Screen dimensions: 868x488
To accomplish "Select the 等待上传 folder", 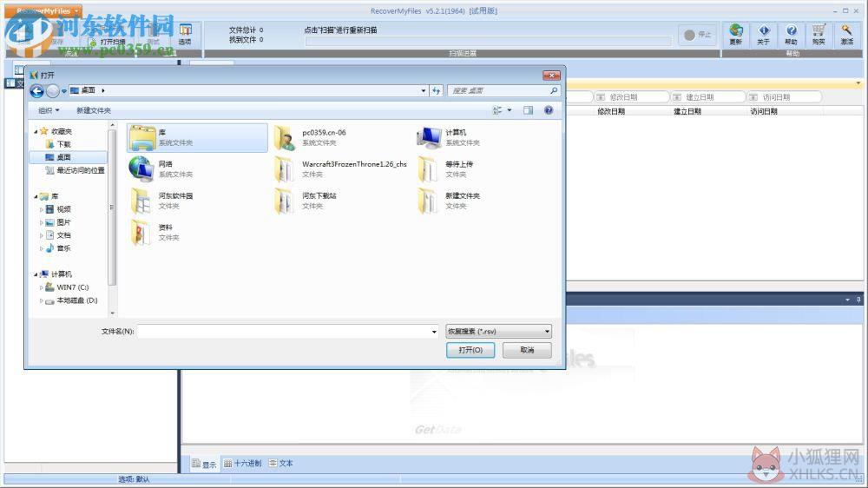I will click(x=445, y=169).
